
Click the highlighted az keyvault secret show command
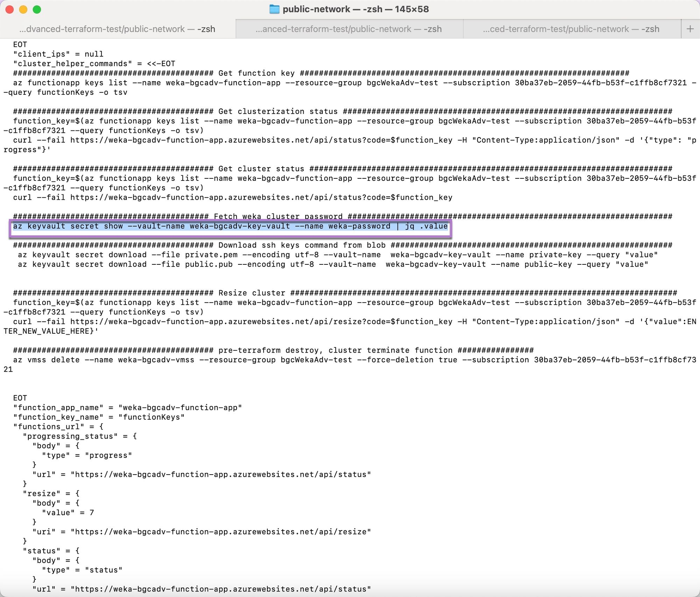point(230,226)
